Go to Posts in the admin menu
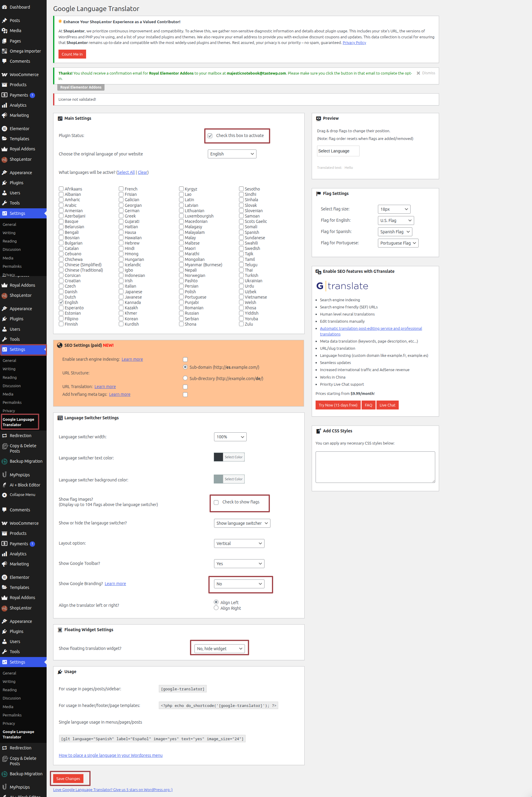The width and height of the screenshot is (532, 797). 15,21
